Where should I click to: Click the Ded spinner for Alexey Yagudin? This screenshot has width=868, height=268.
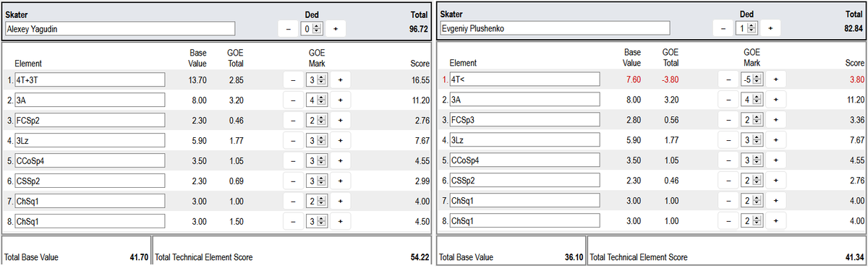click(x=312, y=28)
